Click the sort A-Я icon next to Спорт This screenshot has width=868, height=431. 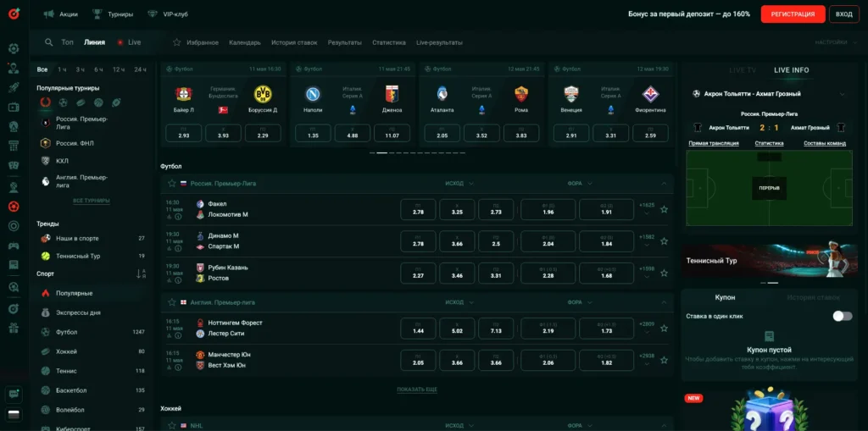[x=141, y=274]
